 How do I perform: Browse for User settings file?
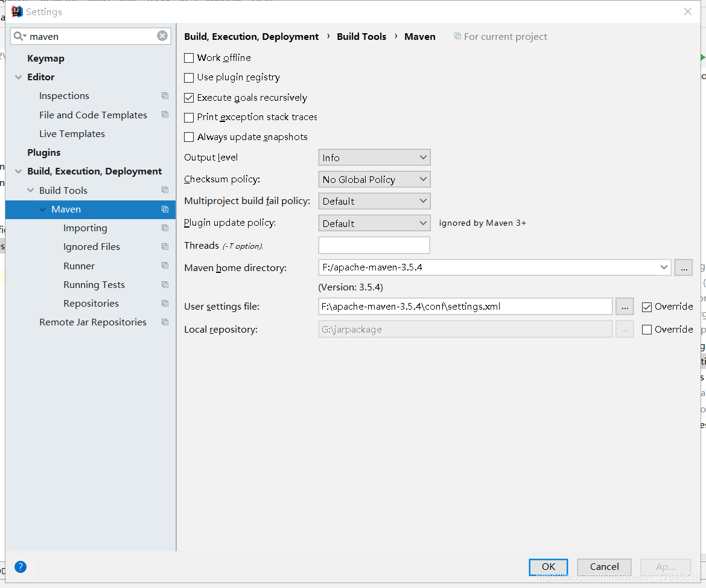click(x=625, y=307)
